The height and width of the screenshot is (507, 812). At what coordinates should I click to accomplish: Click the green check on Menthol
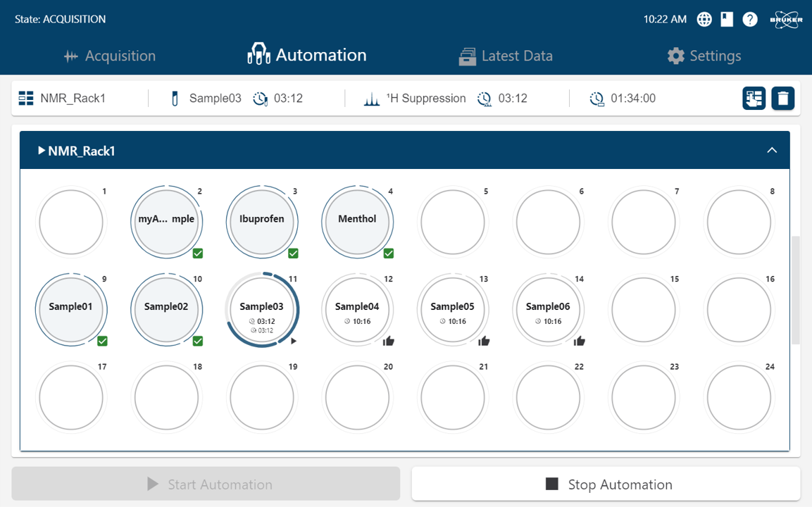[x=388, y=254]
